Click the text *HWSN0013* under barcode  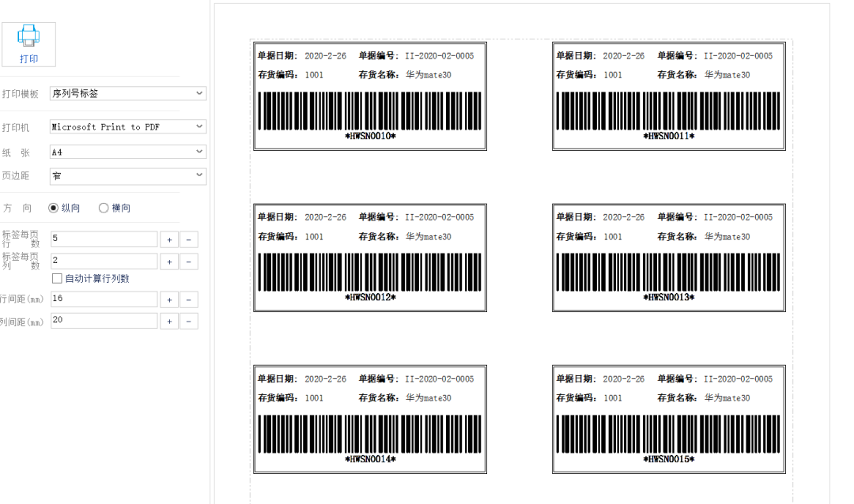669,298
